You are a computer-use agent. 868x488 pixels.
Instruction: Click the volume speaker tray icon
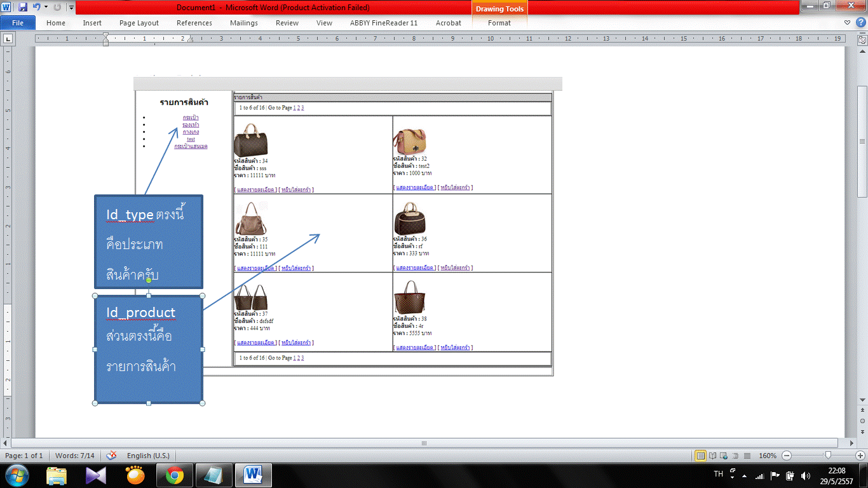806,475
